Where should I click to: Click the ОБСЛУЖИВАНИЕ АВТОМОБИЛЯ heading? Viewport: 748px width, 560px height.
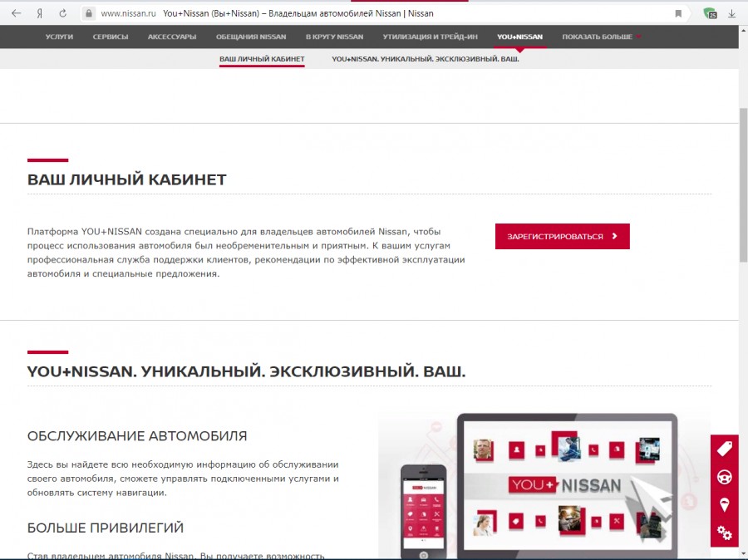point(137,436)
